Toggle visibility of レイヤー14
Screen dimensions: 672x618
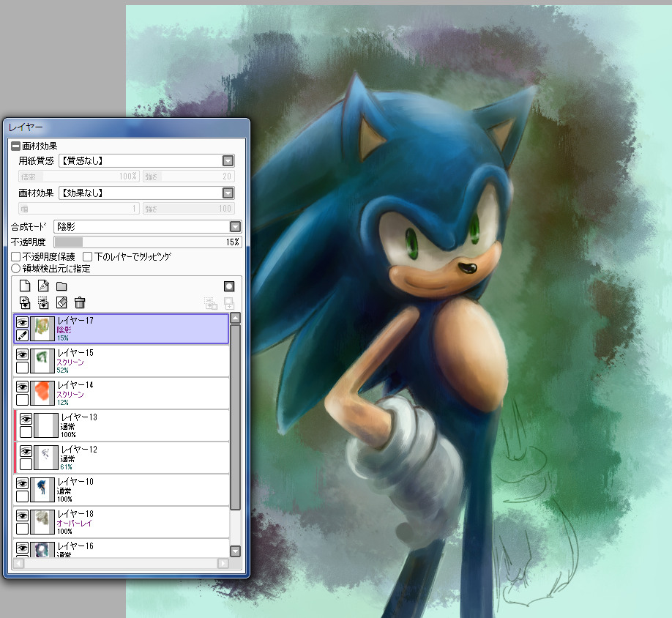click(22, 387)
